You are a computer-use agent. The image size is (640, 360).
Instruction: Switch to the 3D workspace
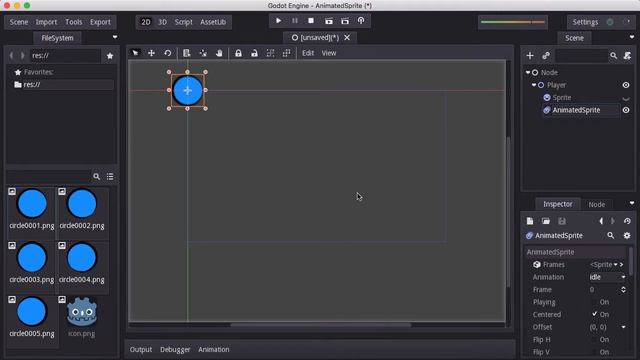(x=162, y=22)
